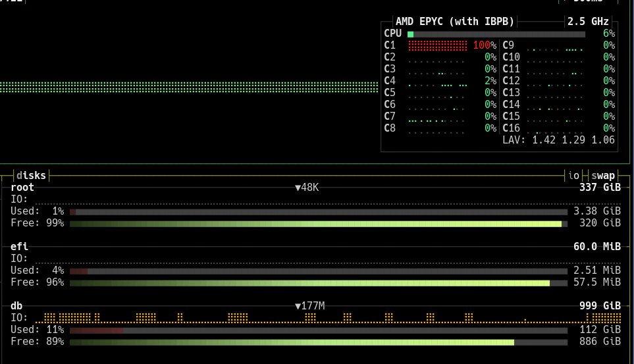Click the C8 core label
The width and height of the screenshot is (634, 364).
(x=390, y=128)
